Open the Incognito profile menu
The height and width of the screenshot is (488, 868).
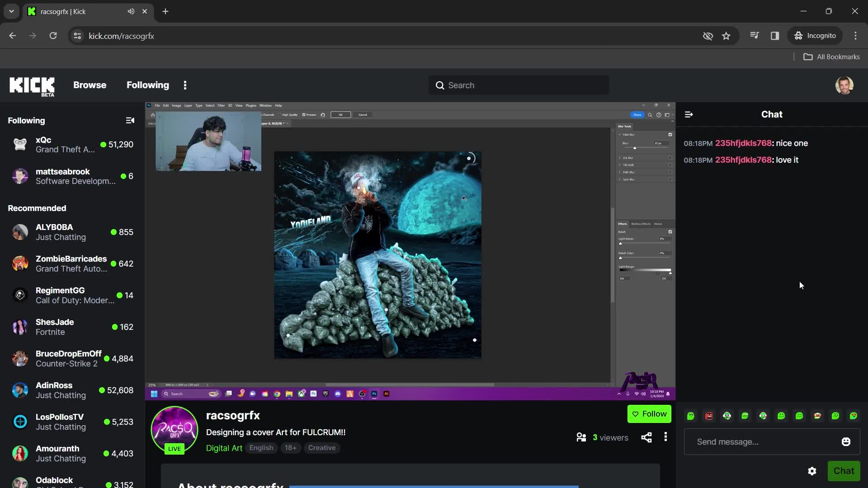pyautogui.click(x=815, y=36)
